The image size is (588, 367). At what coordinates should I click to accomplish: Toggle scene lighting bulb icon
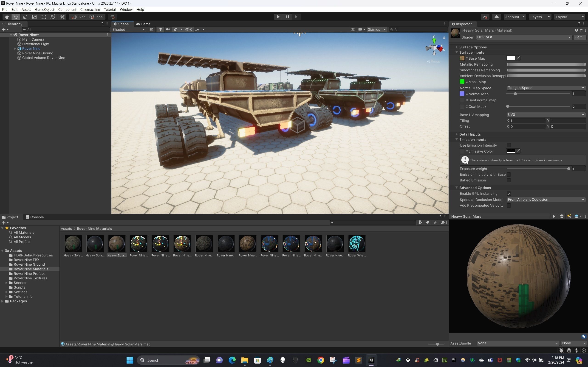point(160,29)
